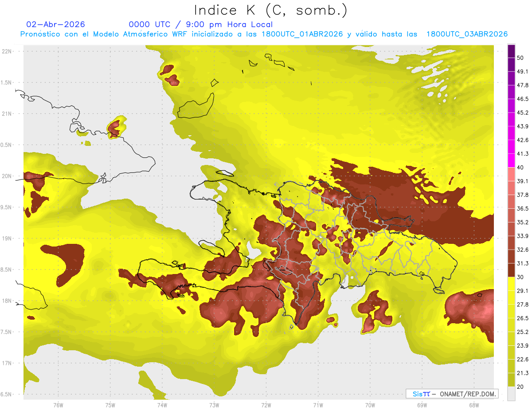Click the 1800UTC_01ABR2026 initialization time text

click(302, 34)
